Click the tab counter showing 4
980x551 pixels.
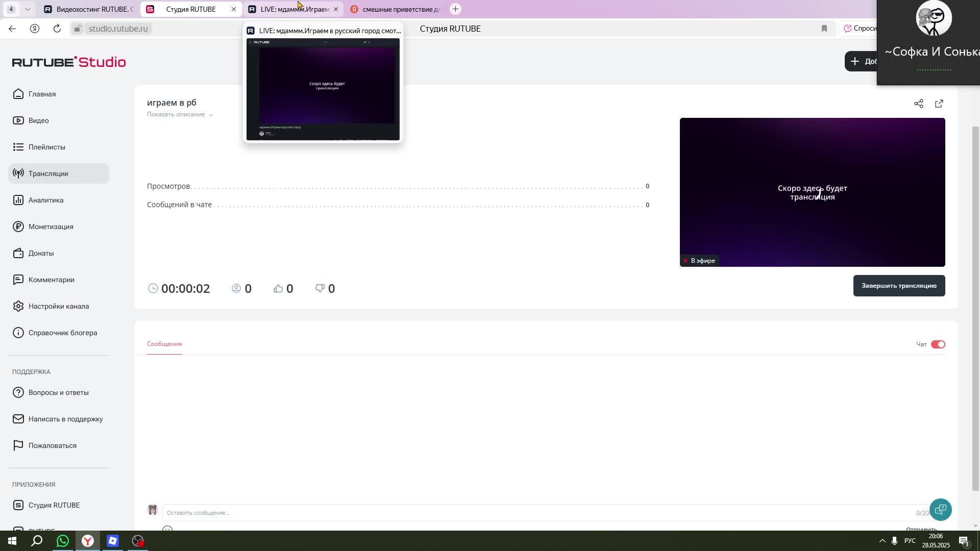[11, 9]
